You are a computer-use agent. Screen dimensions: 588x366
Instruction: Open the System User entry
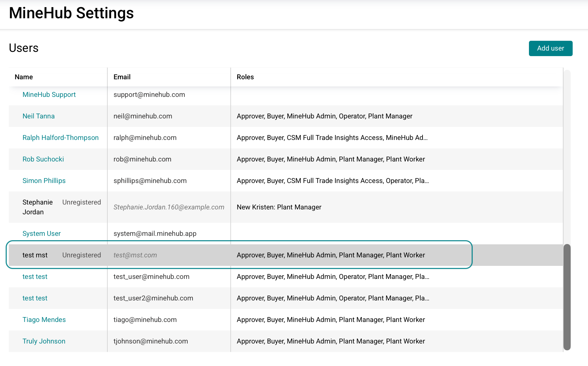coord(41,234)
